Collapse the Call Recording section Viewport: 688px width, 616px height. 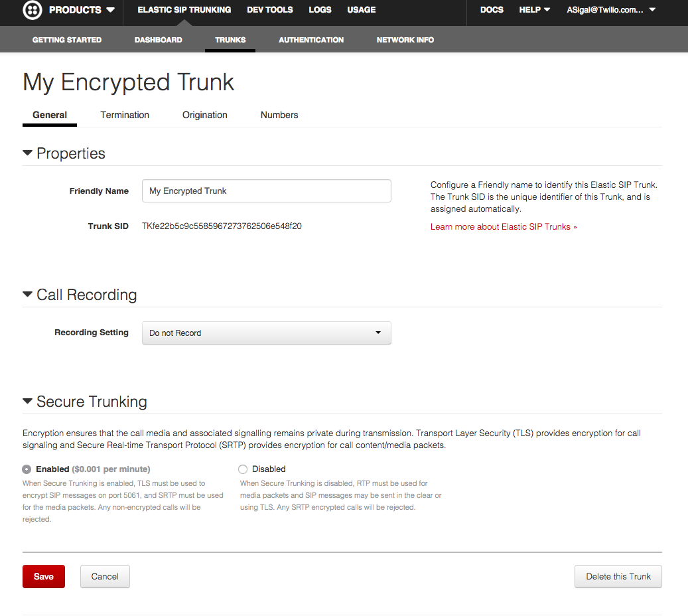click(28, 295)
